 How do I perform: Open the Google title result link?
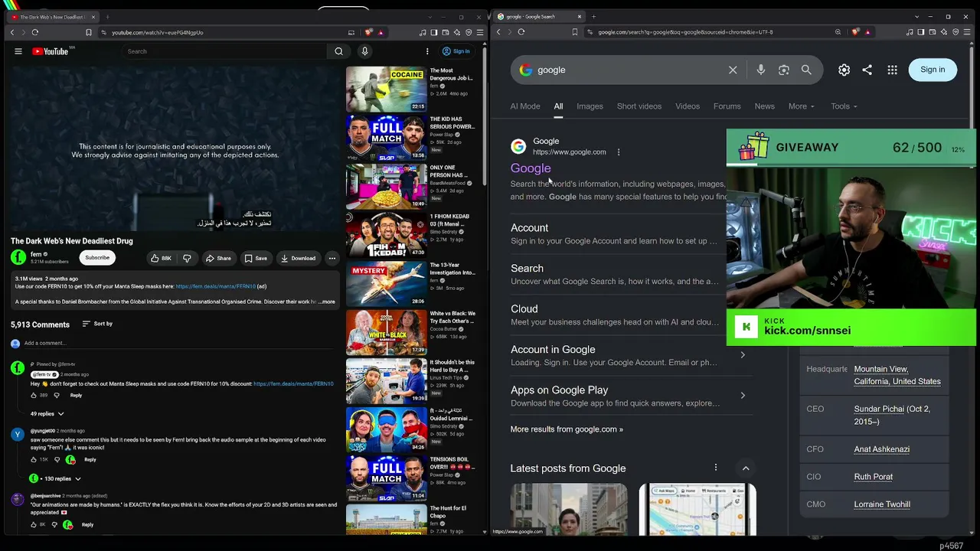531,168
